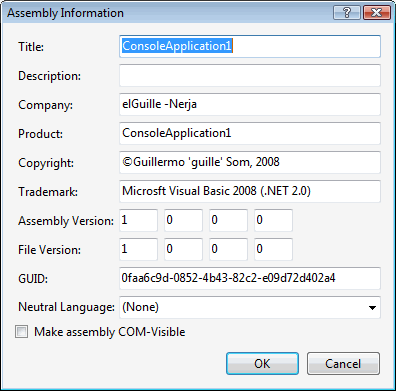Screen dimensions: 396x391
Task: Click the Copyright: label
Action: point(46,163)
